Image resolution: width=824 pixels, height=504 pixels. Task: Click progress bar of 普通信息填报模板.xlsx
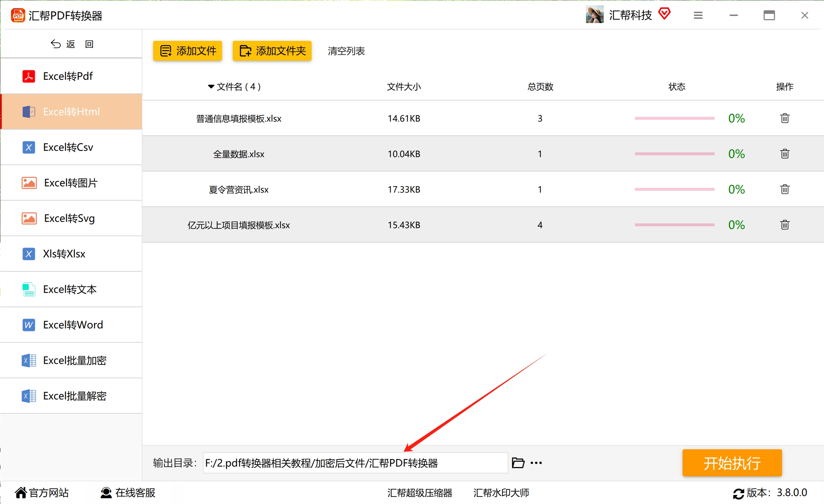674,118
